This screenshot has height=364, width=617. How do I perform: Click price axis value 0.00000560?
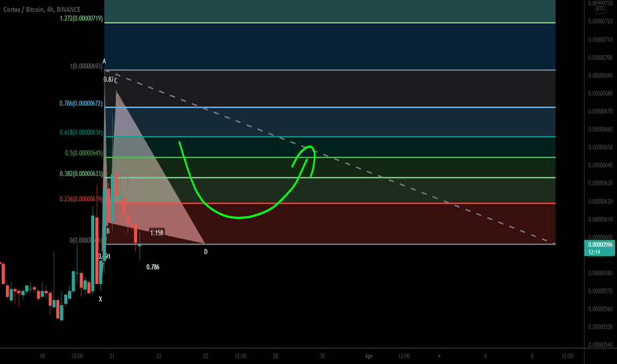600,309
